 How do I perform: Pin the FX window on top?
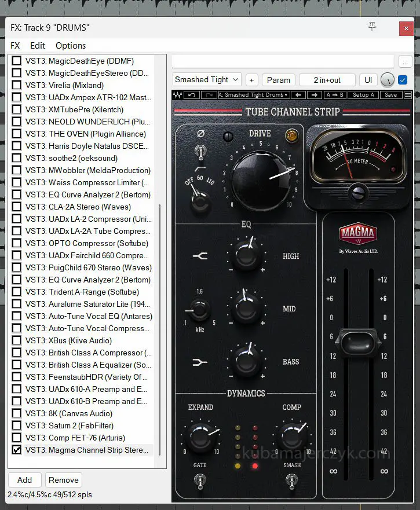pyautogui.click(x=372, y=27)
